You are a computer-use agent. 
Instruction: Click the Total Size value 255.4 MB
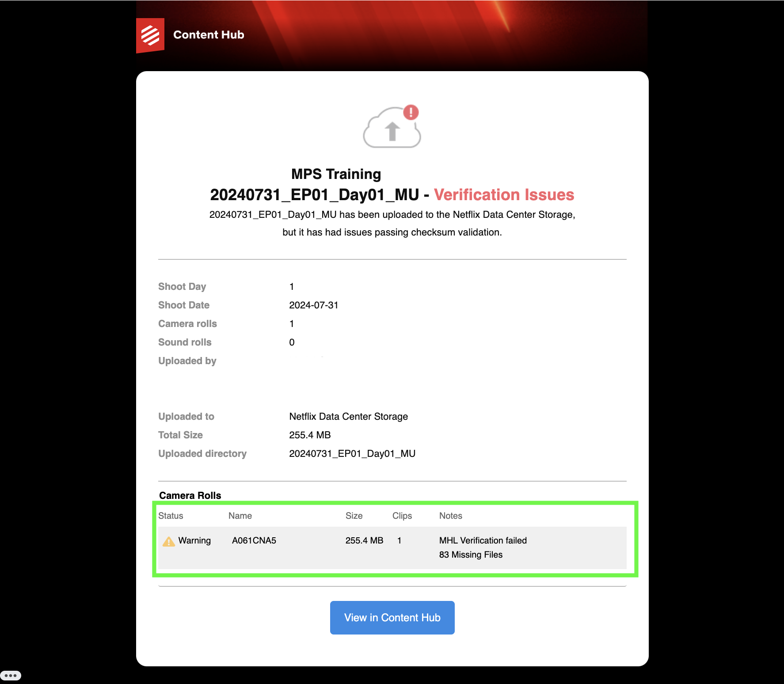tap(310, 435)
